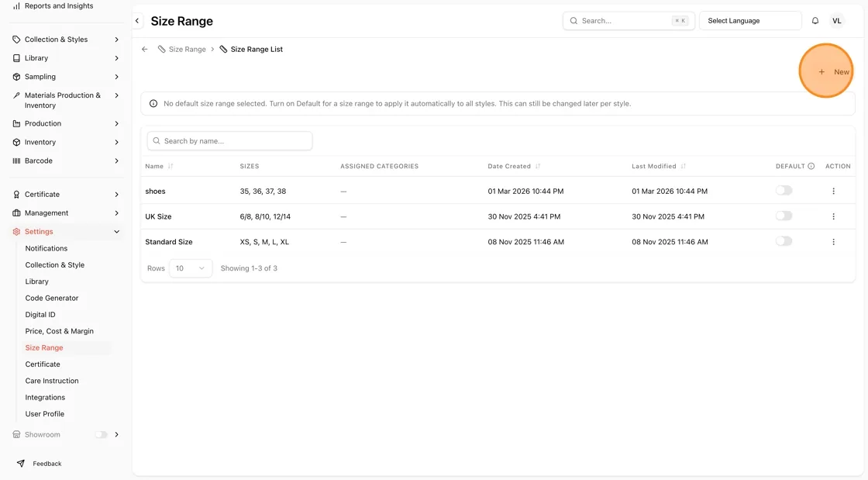
Task: Toggle Default switch for UK Size
Action: 784,216
